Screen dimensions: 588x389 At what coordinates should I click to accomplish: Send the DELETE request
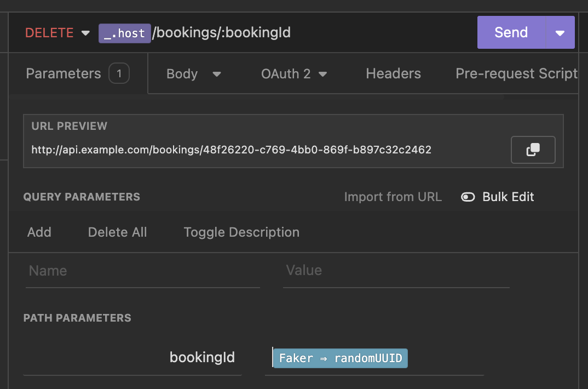tap(511, 32)
